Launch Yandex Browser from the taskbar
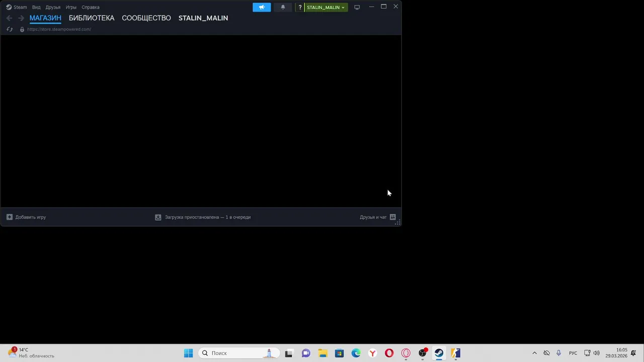Screen dimensions: 644x362 (372, 353)
